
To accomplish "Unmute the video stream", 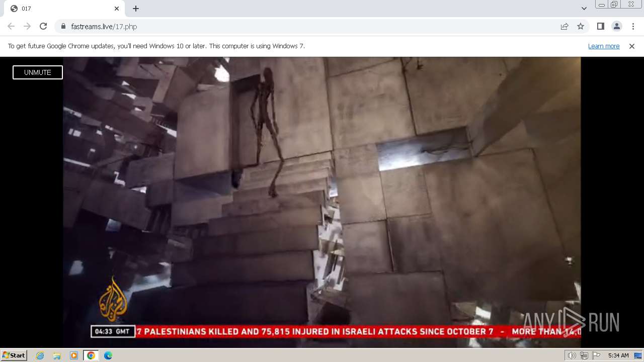I will coord(38,72).
